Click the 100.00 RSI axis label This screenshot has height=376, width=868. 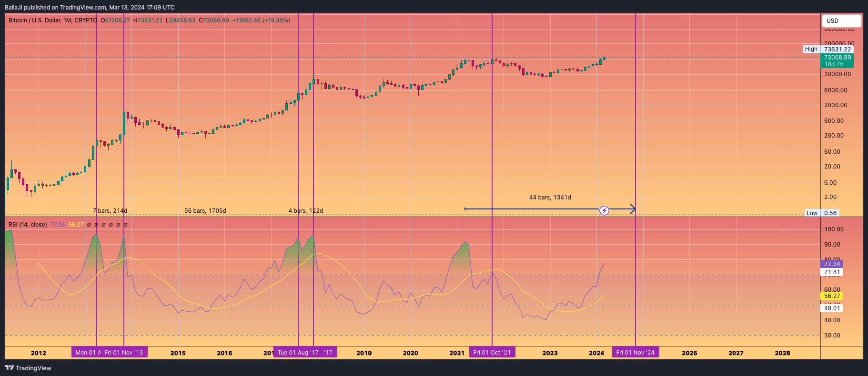[x=834, y=229]
